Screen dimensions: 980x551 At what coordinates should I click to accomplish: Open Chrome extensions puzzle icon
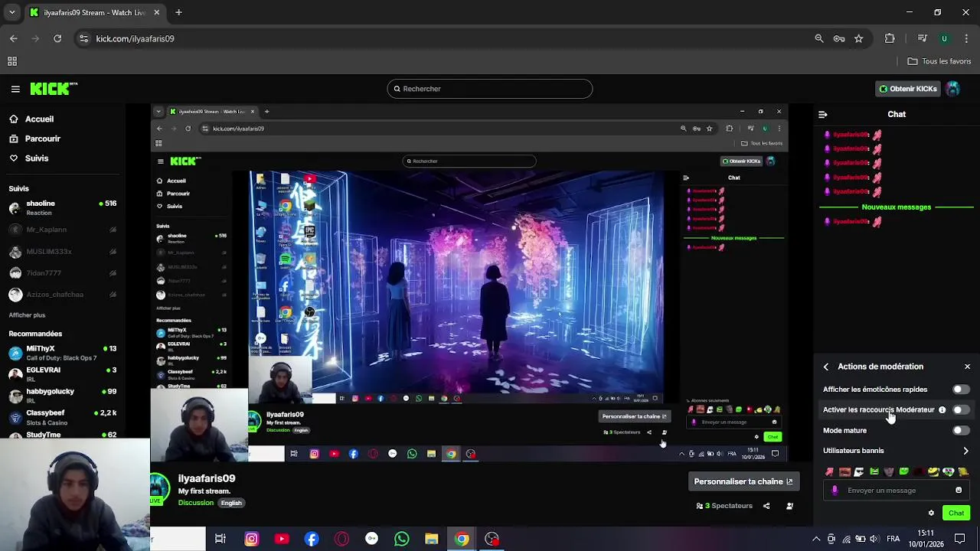point(890,38)
